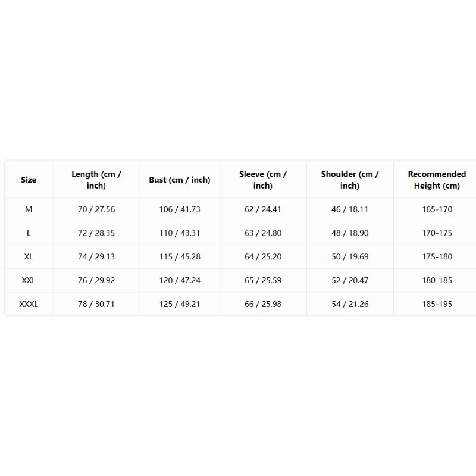Click the XL size row label
The image size is (476, 476).
click(29, 257)
